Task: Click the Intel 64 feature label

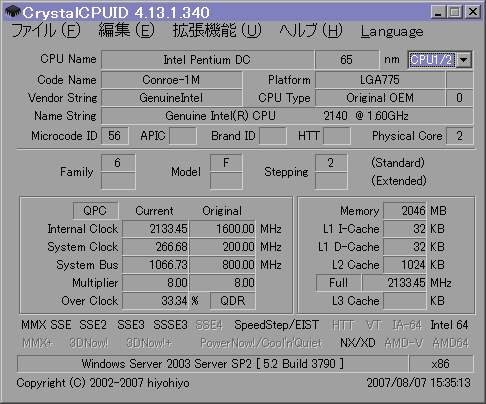Action: tap(449, 325)
